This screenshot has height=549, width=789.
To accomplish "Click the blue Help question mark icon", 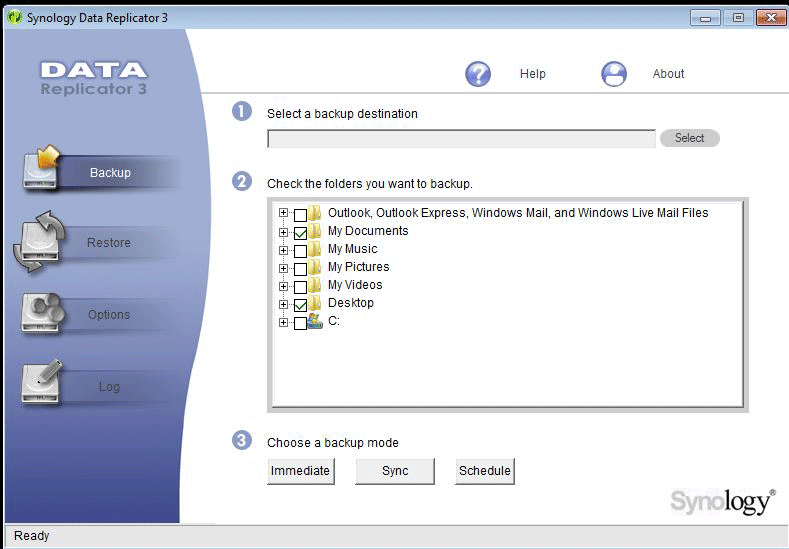I will tap(478, 74).
